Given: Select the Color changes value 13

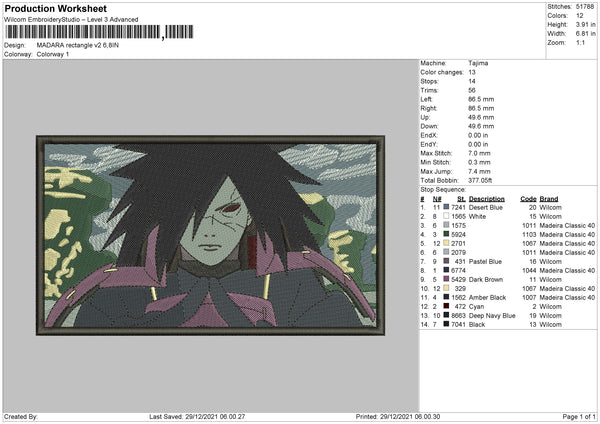Looking at the screenshot, I should point(472,72).
